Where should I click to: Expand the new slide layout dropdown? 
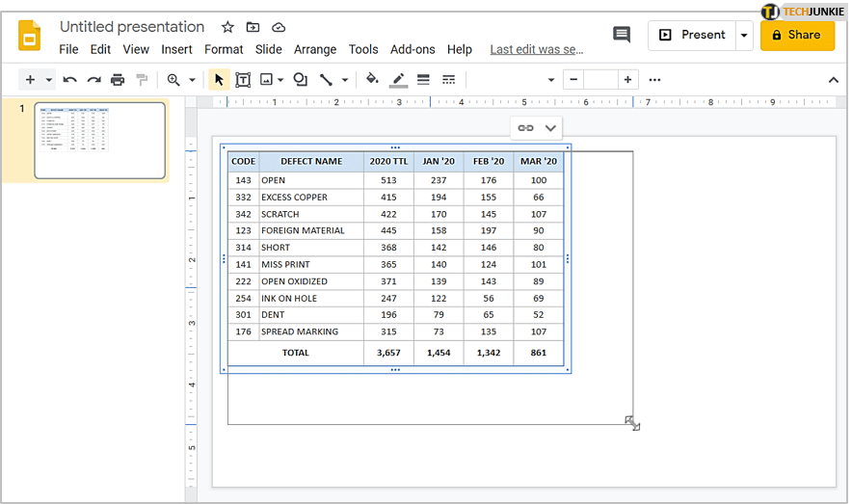pyautogui.click(x=49, y=80)
